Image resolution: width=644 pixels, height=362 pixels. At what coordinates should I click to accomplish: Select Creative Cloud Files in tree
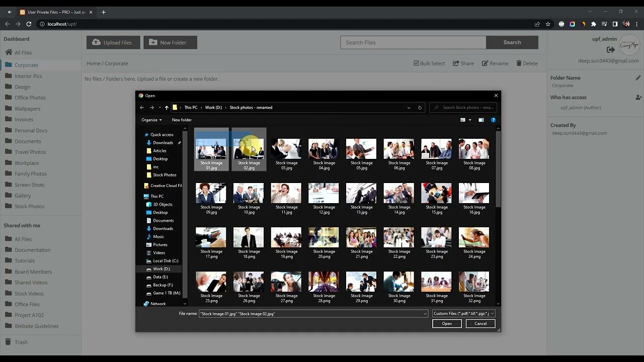click(166, 186)
